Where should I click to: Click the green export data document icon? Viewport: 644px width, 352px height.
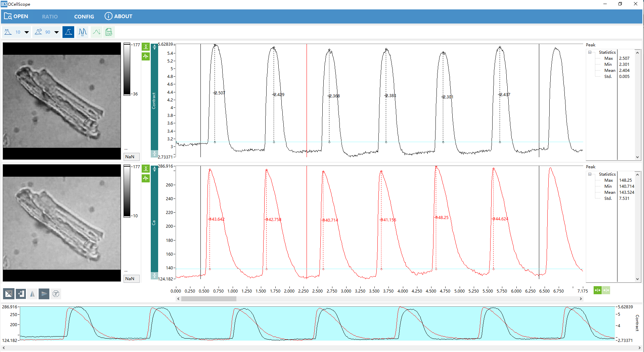(109, 32)
